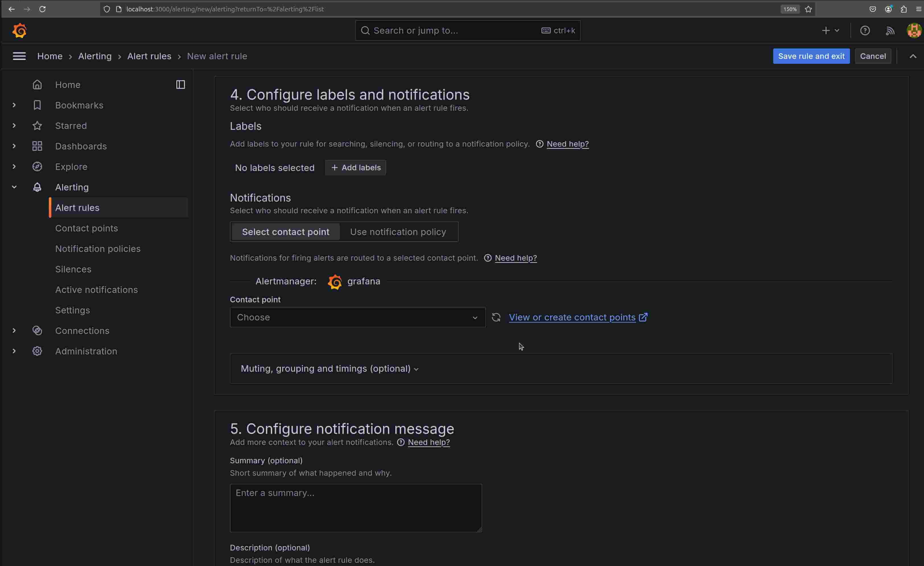This screenshot has width=924, height=566.
Task: Click into the Summary text area
Action: point(356,507)
